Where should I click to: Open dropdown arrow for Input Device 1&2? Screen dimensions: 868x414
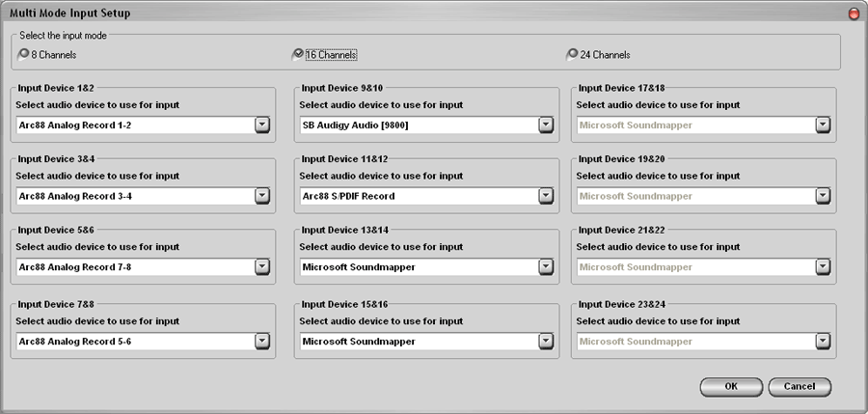pyautogui.click(x=262, y=124)
